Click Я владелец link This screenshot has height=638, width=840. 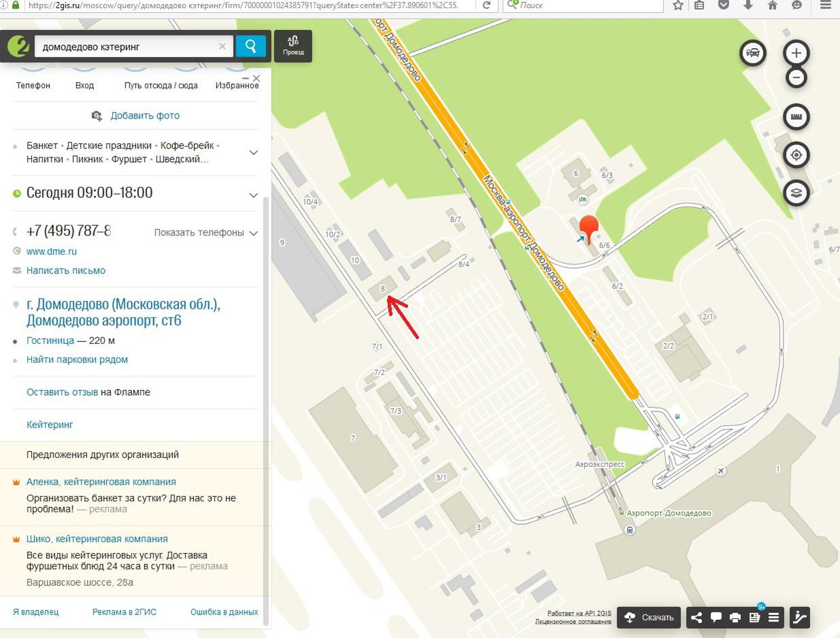pyautogui.click(x=36, y=612)
